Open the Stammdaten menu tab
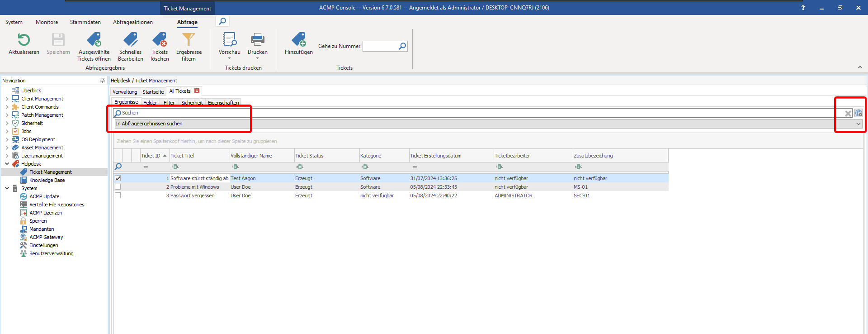Viewport: 868px width, 334px height. pos(85,22)
